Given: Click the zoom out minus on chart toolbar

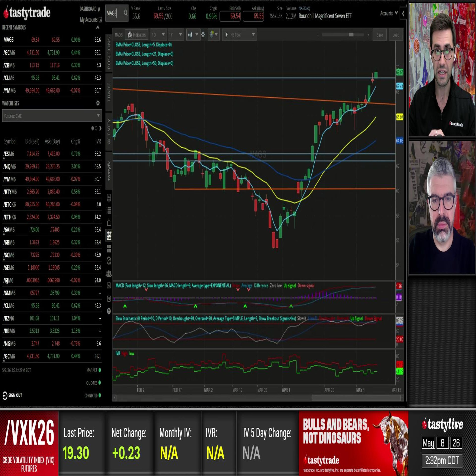Looking at the screenshot, I should [318, 35].
